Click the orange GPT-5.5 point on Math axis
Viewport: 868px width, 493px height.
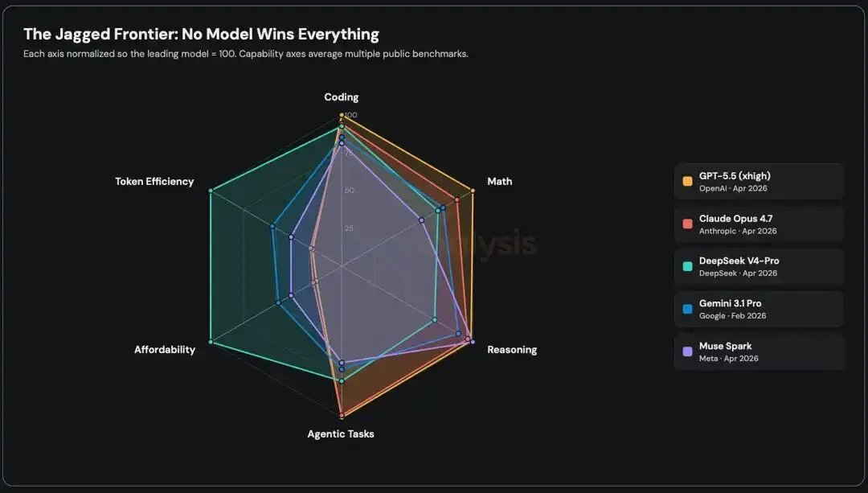pos(473,191)
